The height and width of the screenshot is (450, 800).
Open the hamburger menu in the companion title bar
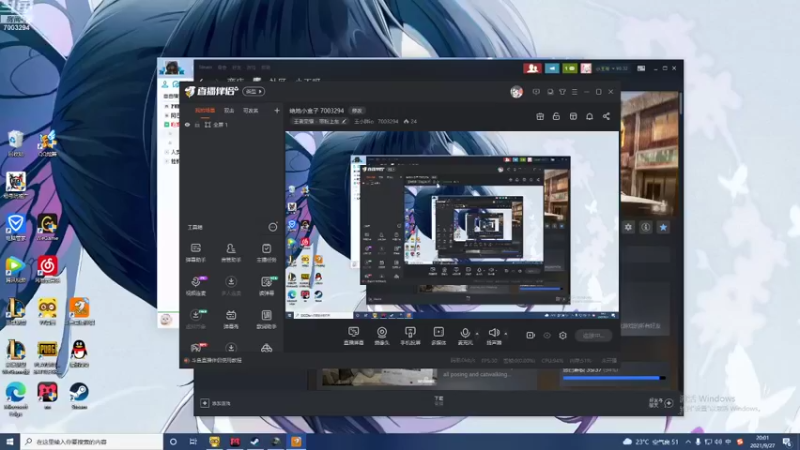tap(574, 92)
